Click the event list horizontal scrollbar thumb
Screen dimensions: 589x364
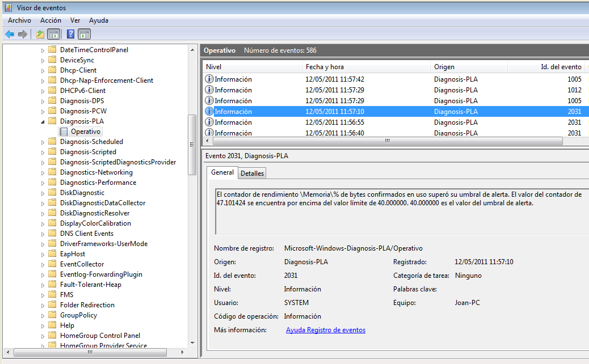click(387, 141)
